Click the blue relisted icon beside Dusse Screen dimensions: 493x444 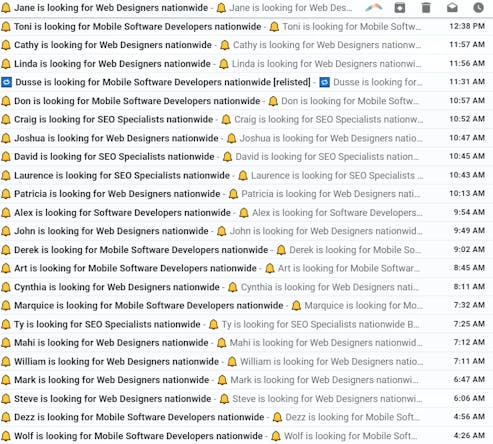click(x=6, y=82)
